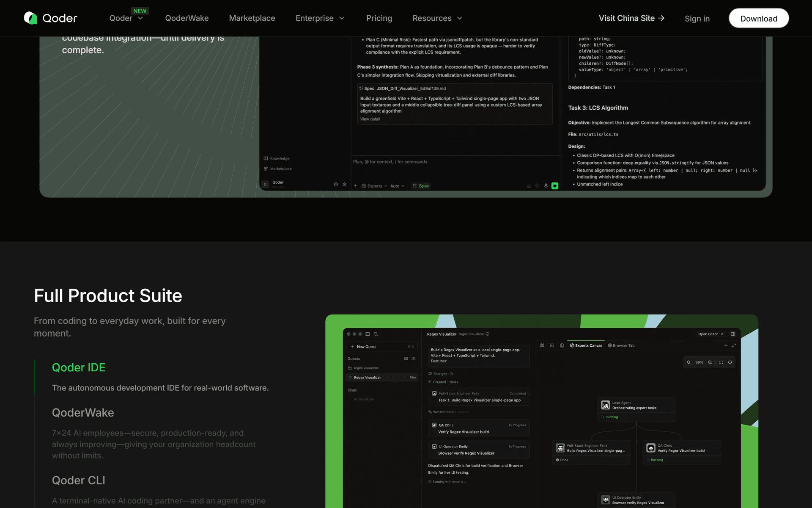Select QoderWake in the Full Product Suite list
This screenshot has height=508, width=812.
83,413
